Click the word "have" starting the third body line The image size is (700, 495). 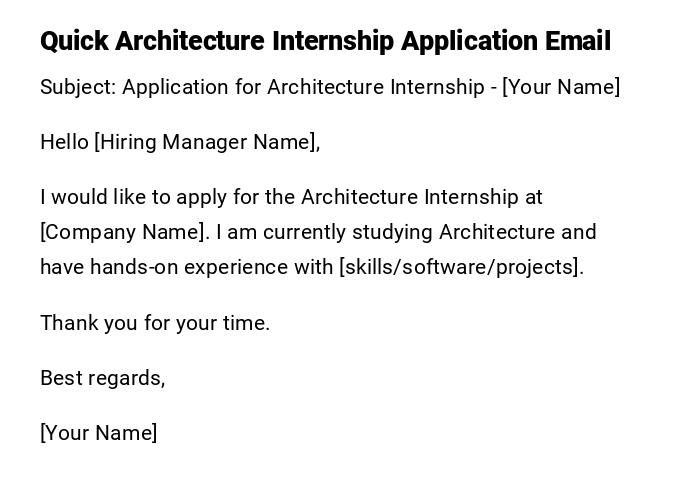coord(62,267)
